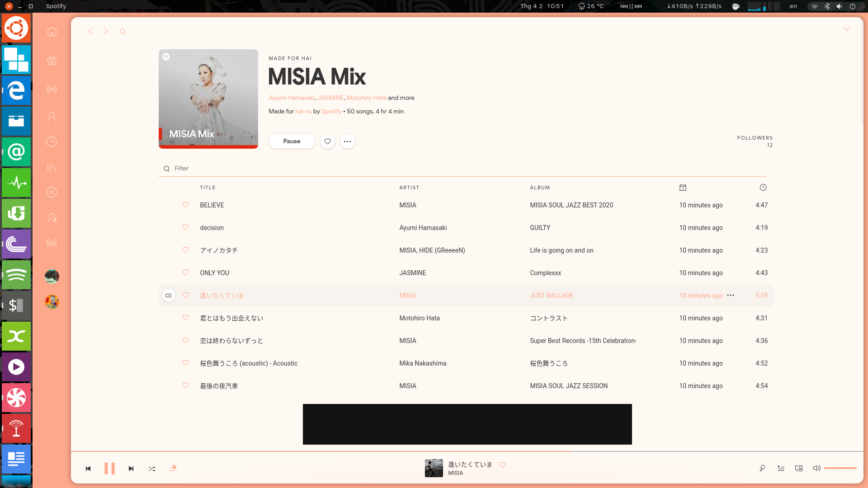Open the Home icon in the Spotify sidebar
868x488 pixels.
(52, 32)
